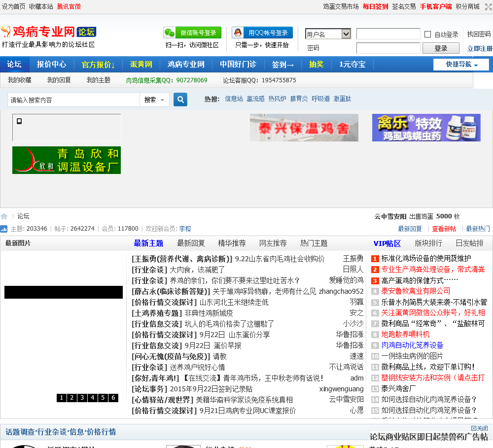
Task: Click the WeChat login button
Action: [192, 33]
